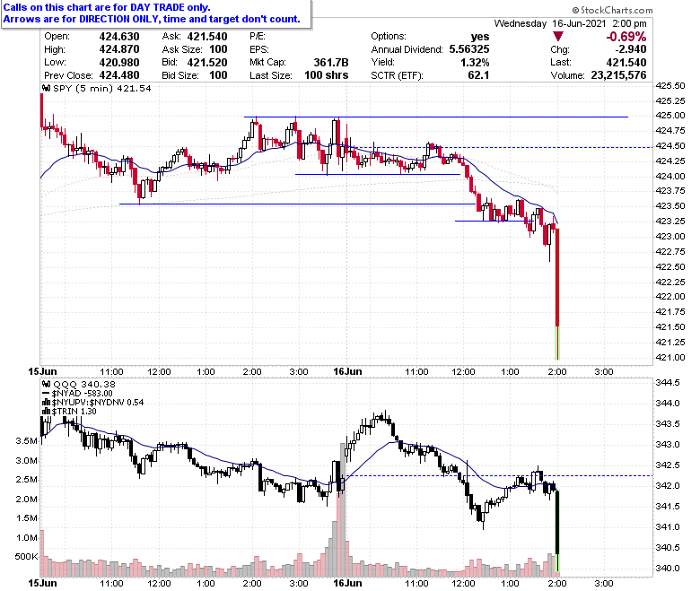Click the '$NYUPV:$NYDNV 0.54' legend label

(98, 403)
